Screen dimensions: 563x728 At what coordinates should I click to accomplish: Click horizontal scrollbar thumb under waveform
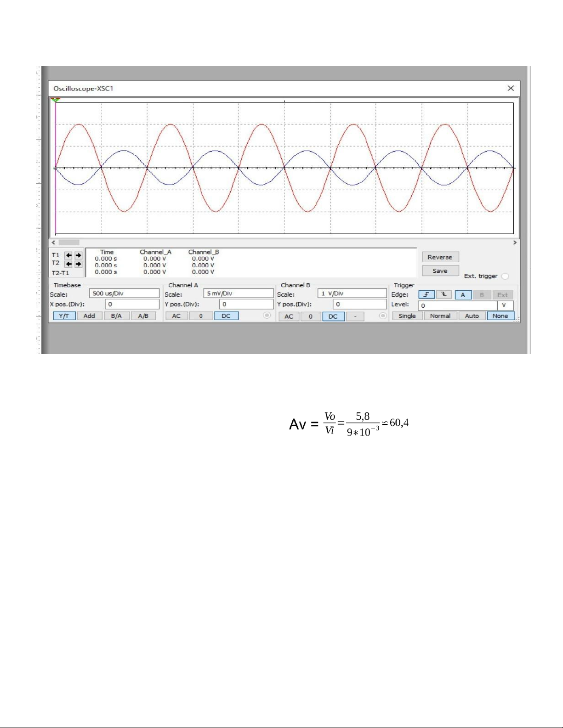tap(69, 243)
